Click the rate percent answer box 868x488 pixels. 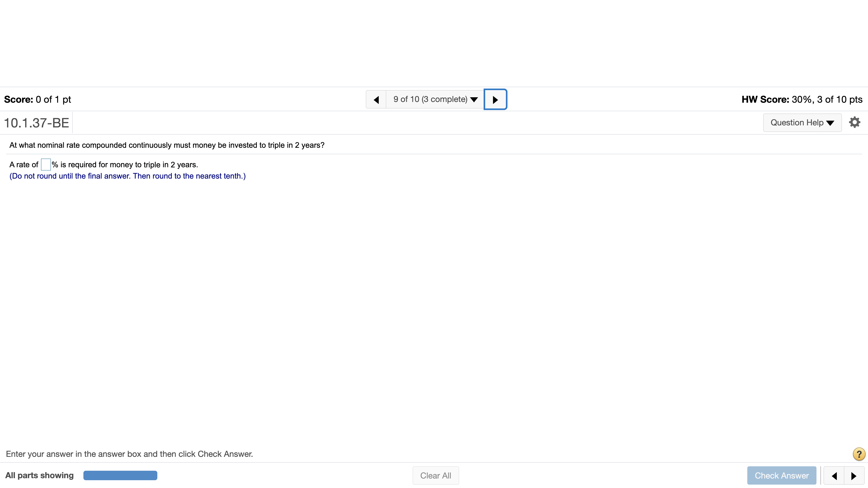(x=46, y=165)
